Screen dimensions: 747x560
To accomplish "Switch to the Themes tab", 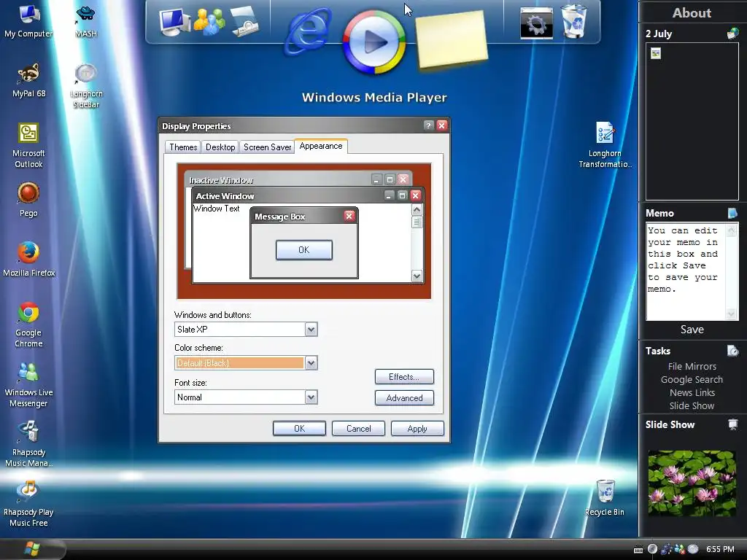I will click(x=183, y=147).
